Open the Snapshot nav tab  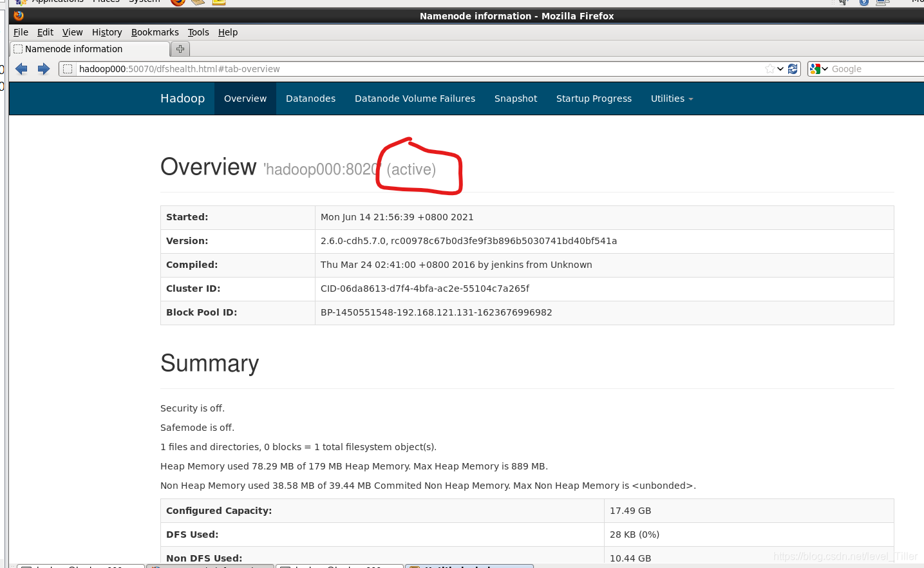click(x=516, y=99)
